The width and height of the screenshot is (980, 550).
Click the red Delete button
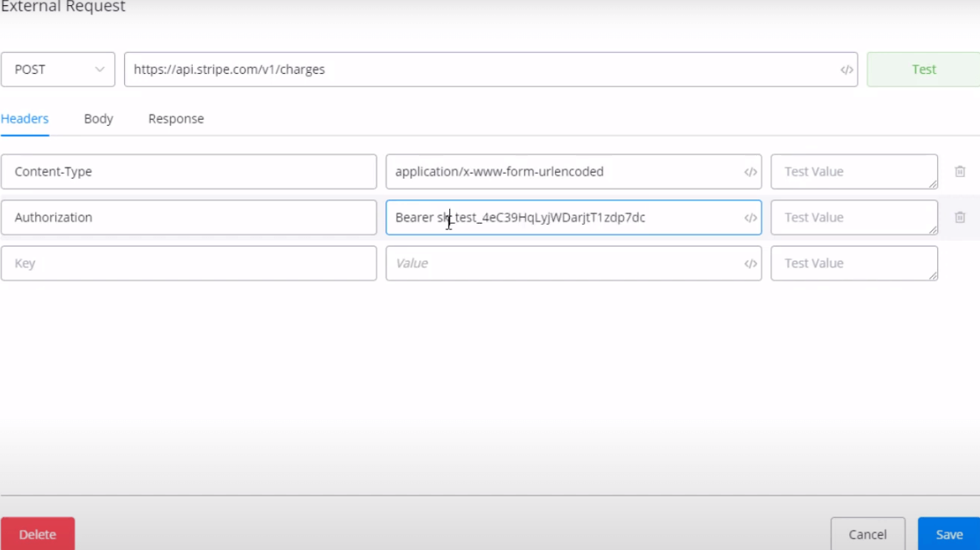point(38,534)
